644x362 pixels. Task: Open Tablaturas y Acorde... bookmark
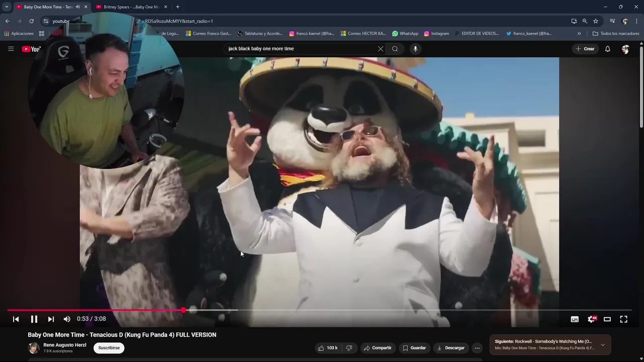260,34
